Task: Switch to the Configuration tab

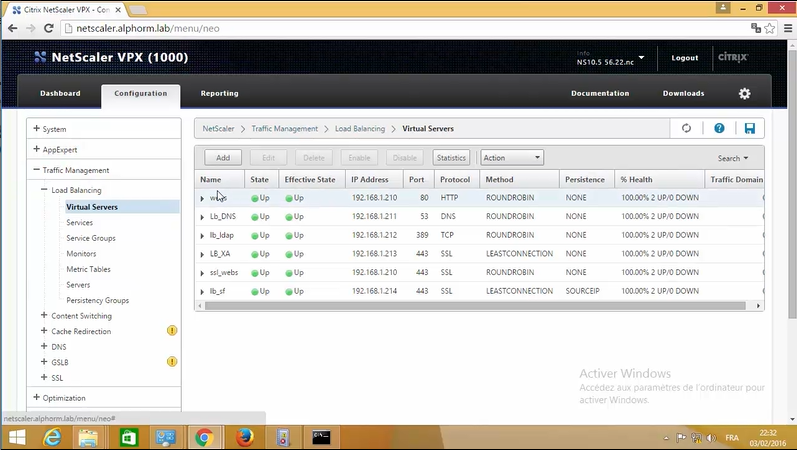Action: coord(141,94)
